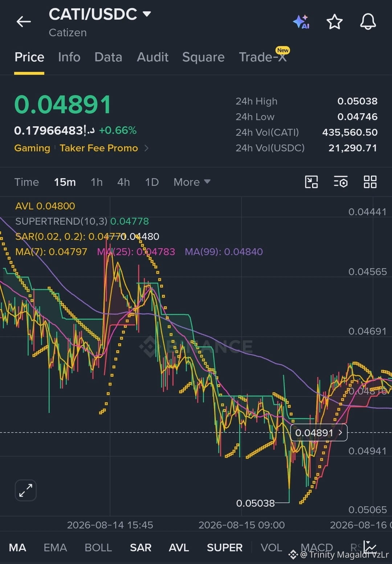392x564 pixels.
Task: Tap the 0.04891 current price label arrow
Action: [x=340, y=433]
